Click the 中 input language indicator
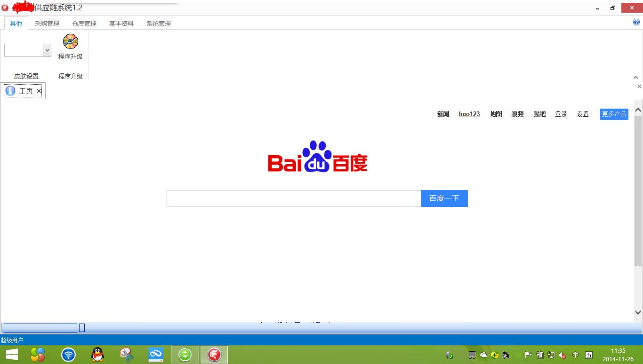Viewport: 643px width, 364px height. tap(575, 355)
